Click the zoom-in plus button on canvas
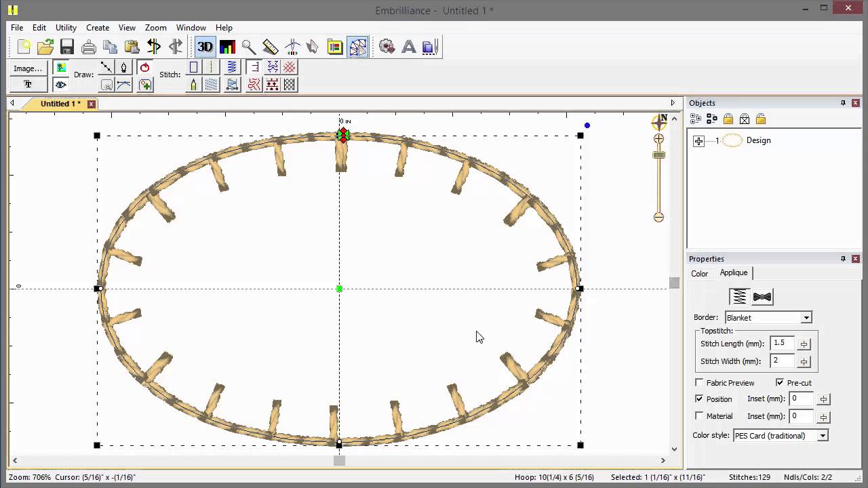 [658, 139]
